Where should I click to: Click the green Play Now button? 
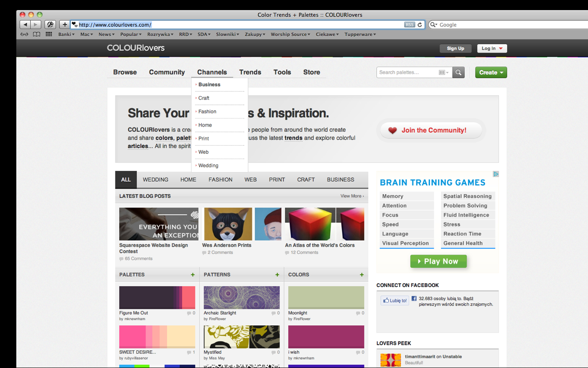pyautogui.click(x=439, y=262)
